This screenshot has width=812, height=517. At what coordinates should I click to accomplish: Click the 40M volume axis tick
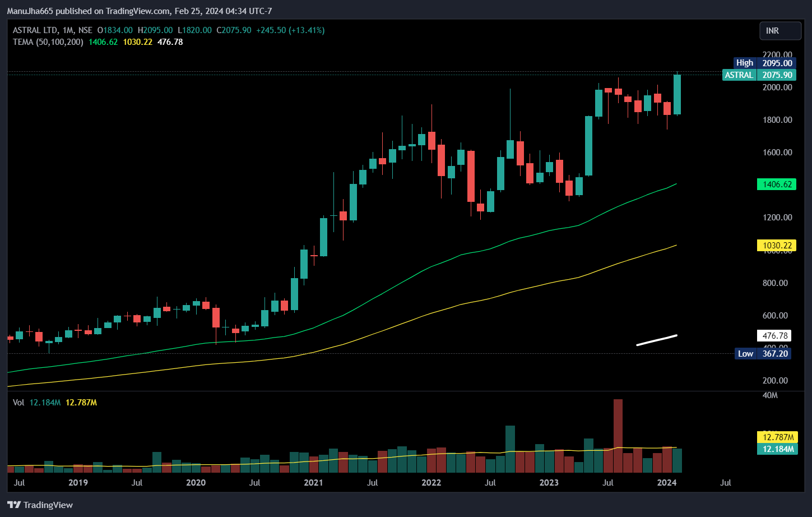click(770, 395)
